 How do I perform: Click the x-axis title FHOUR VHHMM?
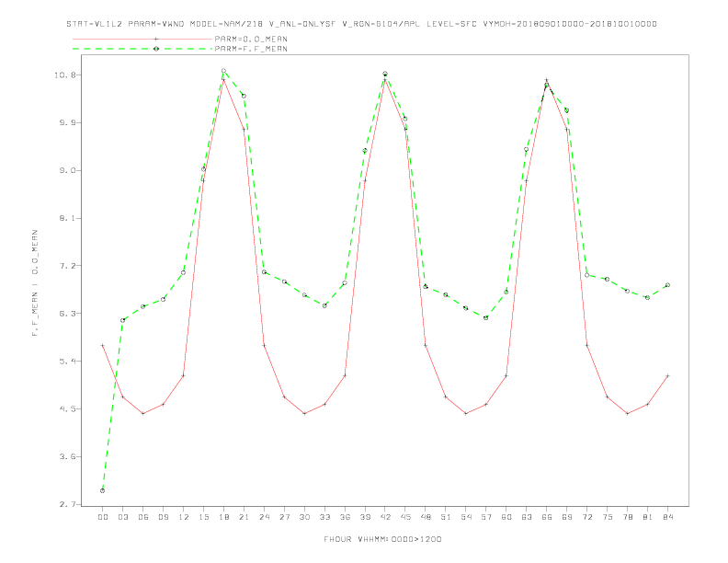[x=382, y=539]
